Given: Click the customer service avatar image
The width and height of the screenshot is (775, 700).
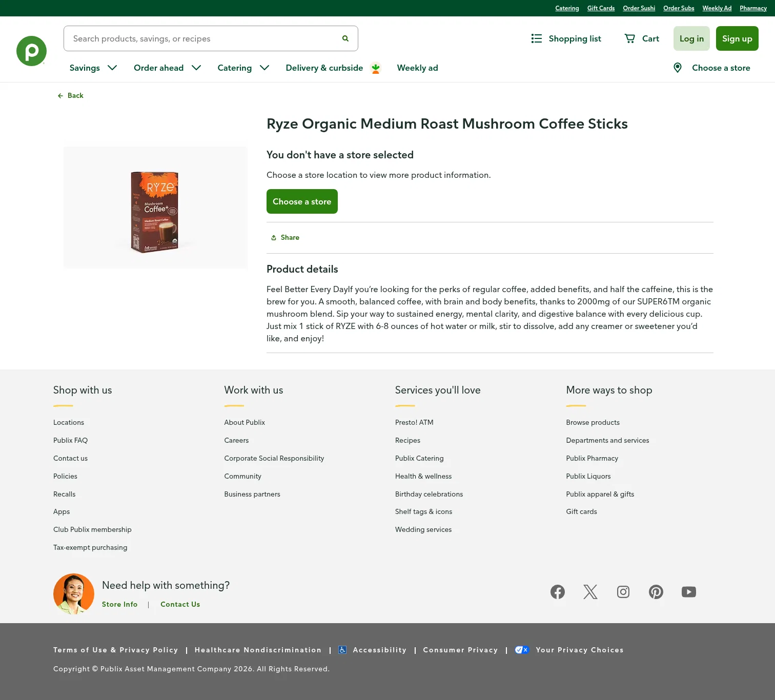Looking at the screenshot, I should 74,594.
